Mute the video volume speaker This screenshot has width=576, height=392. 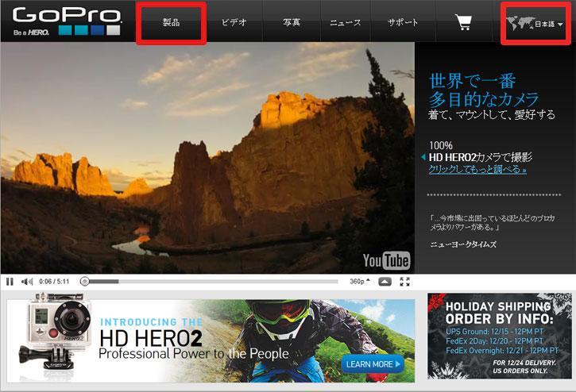coord(27,282)
